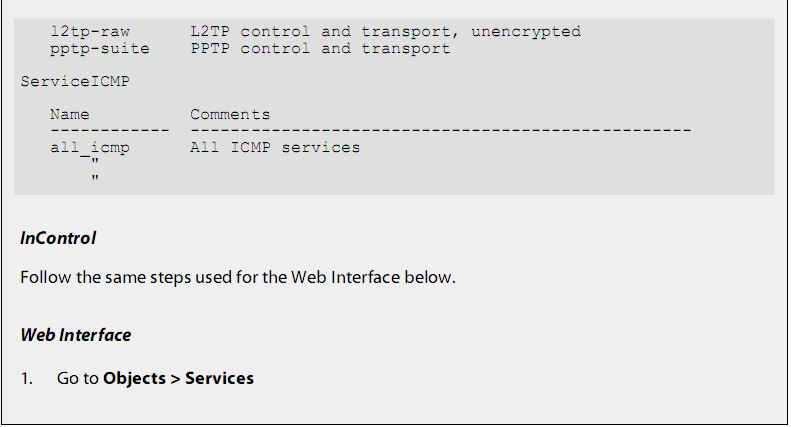Click the sentence Follow the same steps
Viewport: 791px width, 427px height.
238,277
